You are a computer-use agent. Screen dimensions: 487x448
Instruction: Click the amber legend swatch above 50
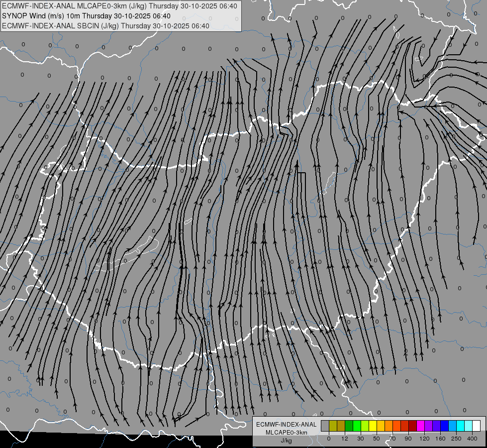click(381, 426)
